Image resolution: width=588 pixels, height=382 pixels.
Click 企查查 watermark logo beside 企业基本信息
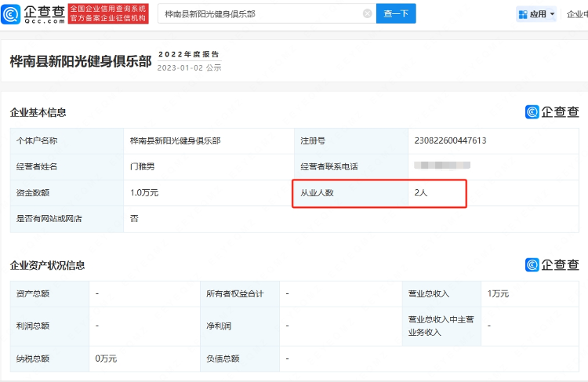tap(552, 112)
